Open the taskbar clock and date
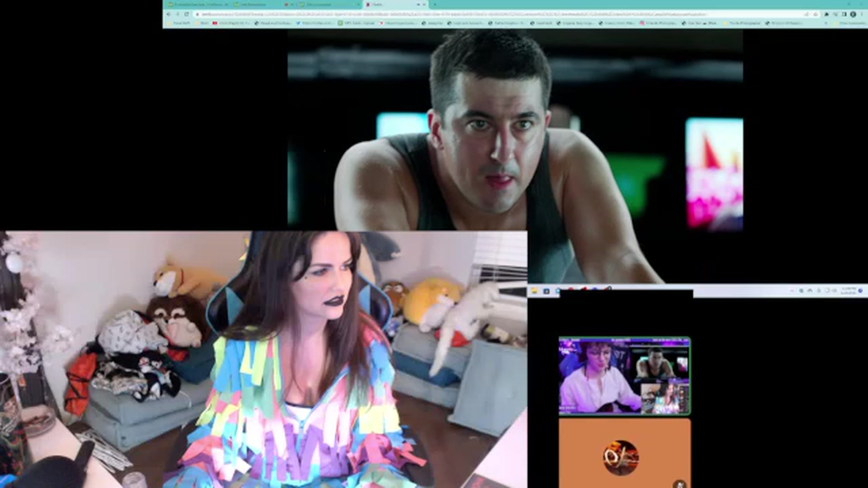This screenshot has width=868, height=488. (849, 291)
